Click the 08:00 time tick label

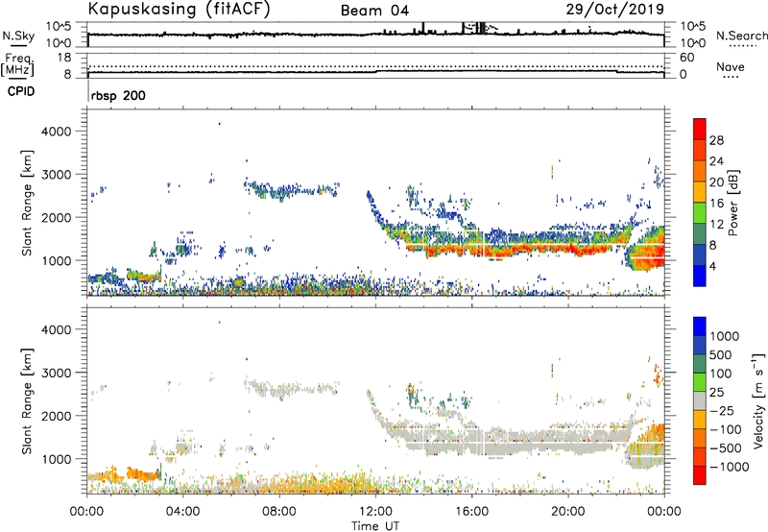click(x=278, y=512)
